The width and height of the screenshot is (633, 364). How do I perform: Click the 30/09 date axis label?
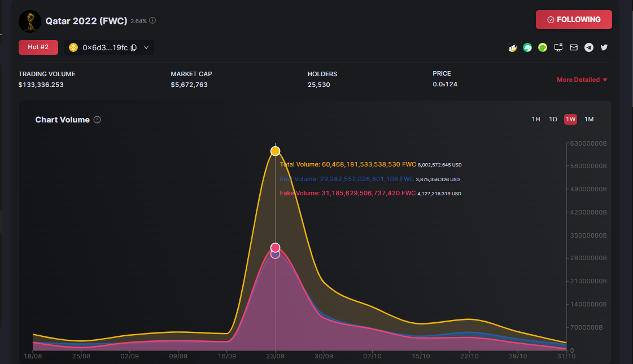324,356
